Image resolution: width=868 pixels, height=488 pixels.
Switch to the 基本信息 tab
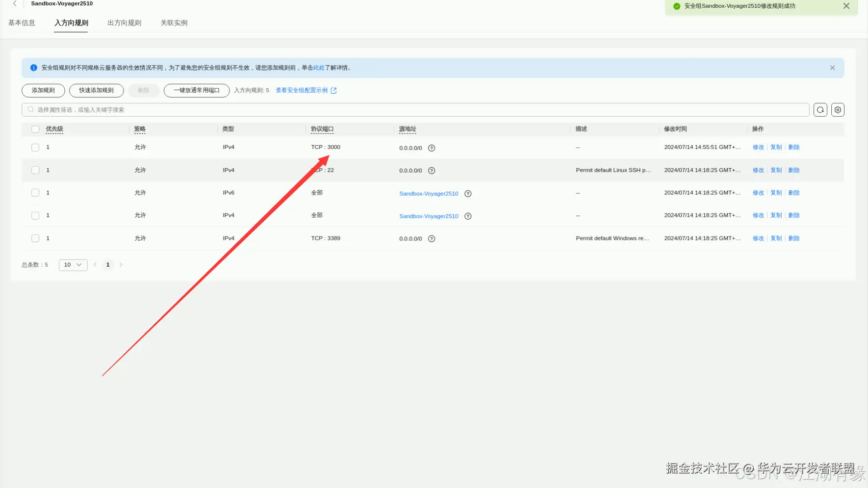[22, 23]
